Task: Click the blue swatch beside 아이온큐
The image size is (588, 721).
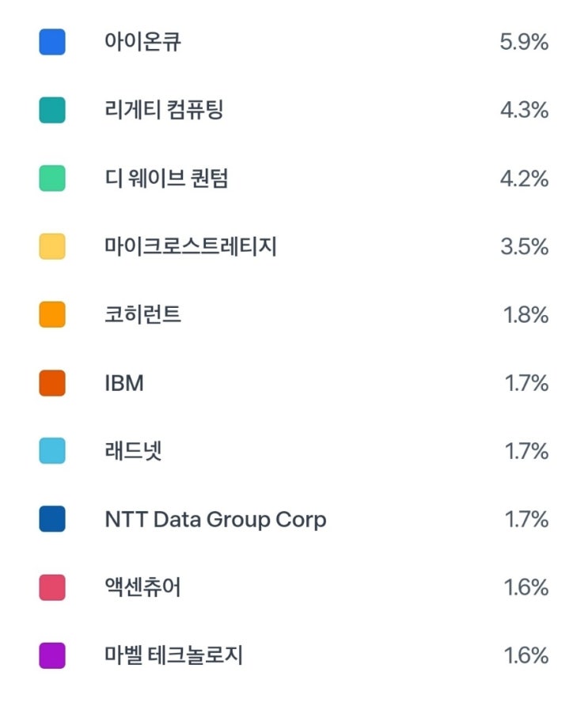Action: point(52,42)
